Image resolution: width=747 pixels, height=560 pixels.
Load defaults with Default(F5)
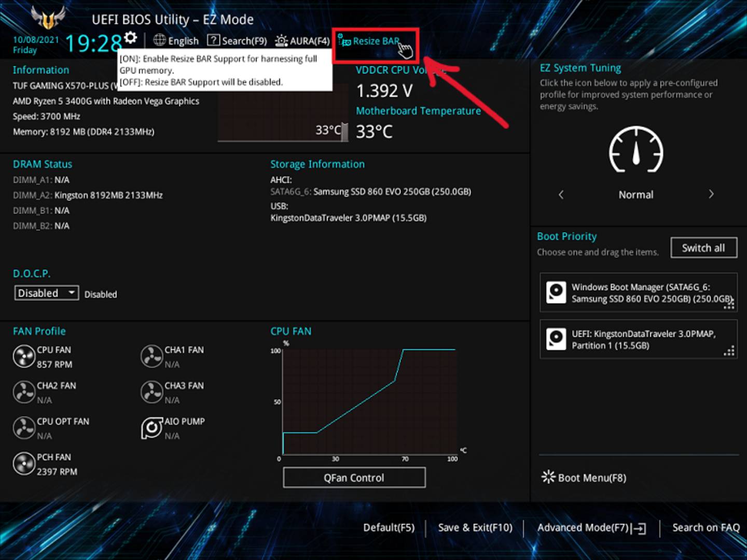(x=389, y=527)
